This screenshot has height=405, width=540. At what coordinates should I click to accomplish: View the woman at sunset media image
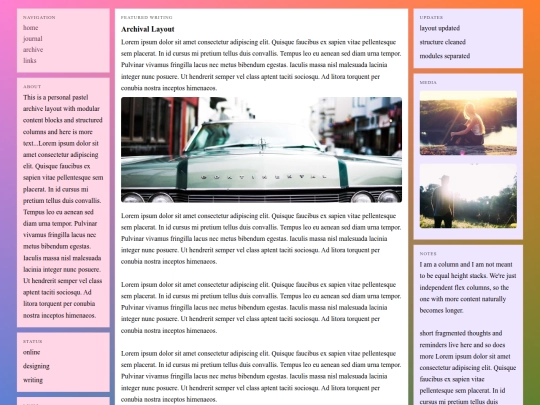(x=468, y=123)
